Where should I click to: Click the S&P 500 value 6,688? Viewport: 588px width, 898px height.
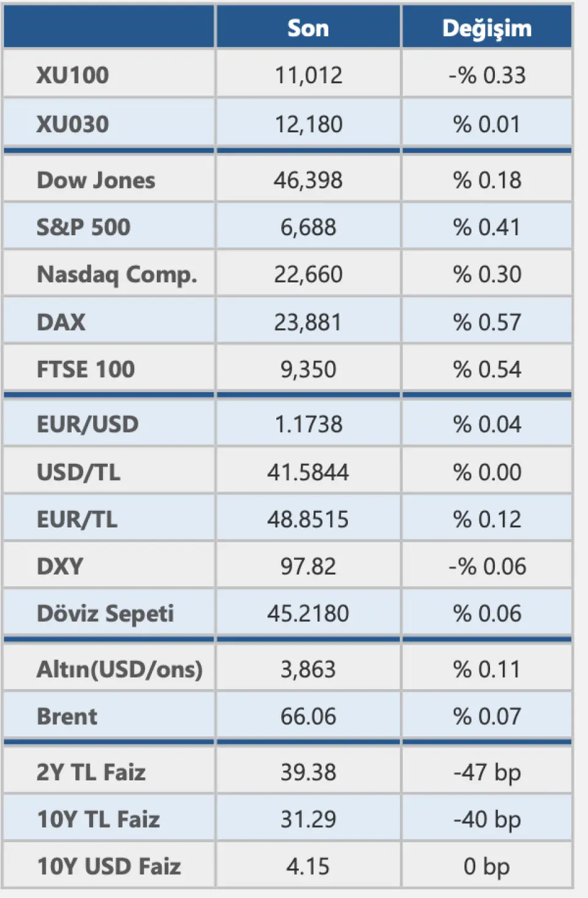click(308, 227)
